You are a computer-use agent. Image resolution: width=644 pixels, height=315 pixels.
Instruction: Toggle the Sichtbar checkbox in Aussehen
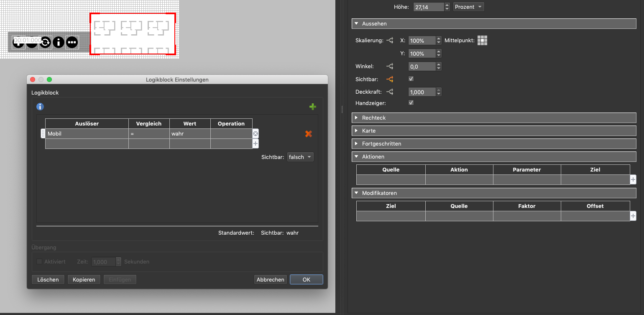(411, 79)
